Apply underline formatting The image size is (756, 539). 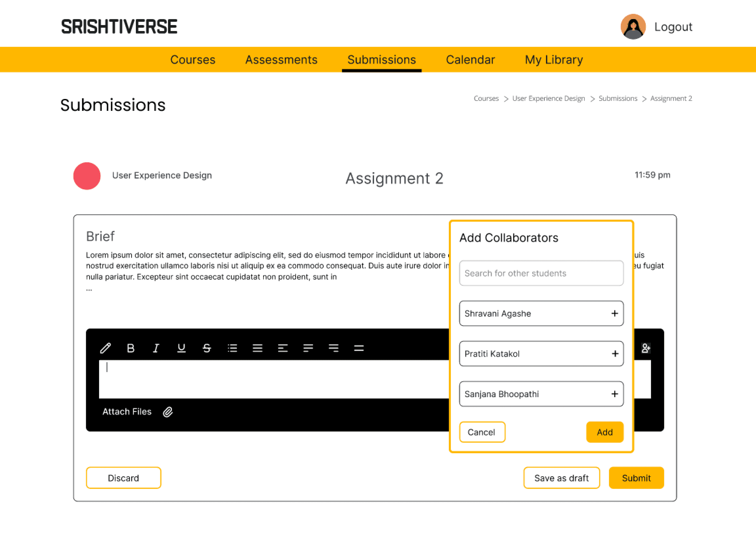click(181, 348)
